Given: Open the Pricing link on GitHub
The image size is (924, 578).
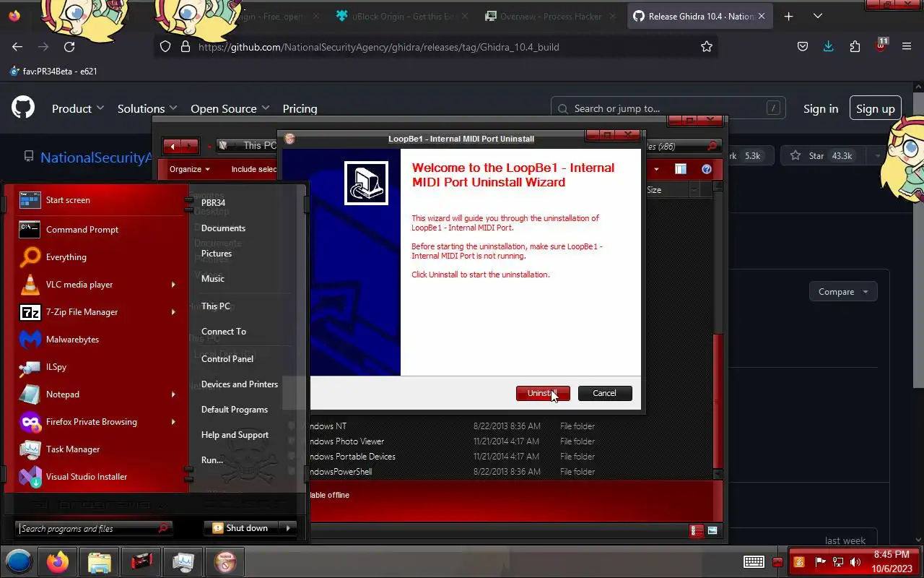Looking at the screenshot, I should 300,108.
